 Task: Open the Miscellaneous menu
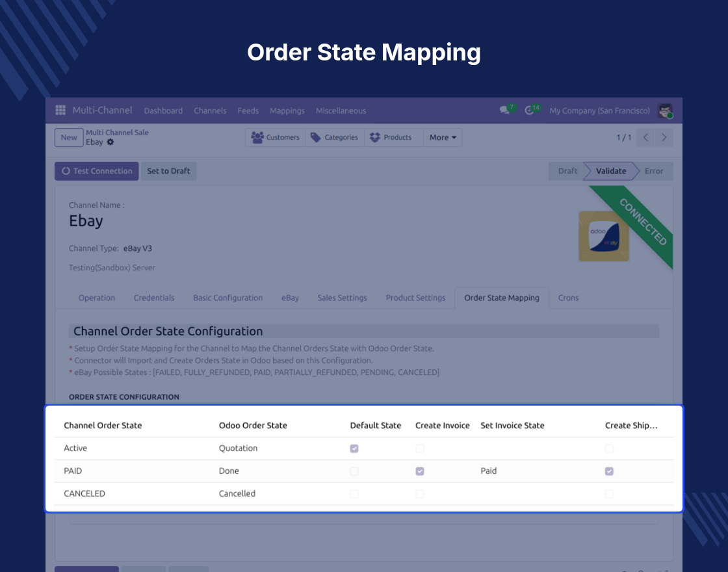pyautogui.click(x=341, y=110)
